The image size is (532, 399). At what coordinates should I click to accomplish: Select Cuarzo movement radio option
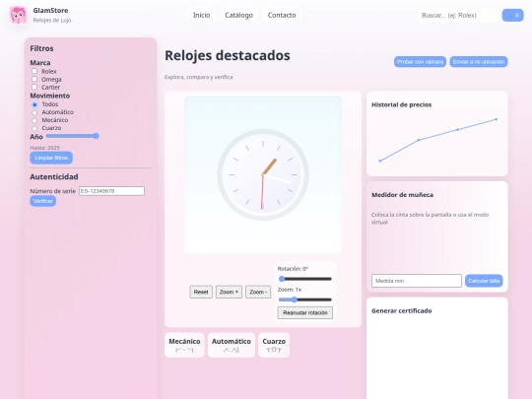coord(34,128)
